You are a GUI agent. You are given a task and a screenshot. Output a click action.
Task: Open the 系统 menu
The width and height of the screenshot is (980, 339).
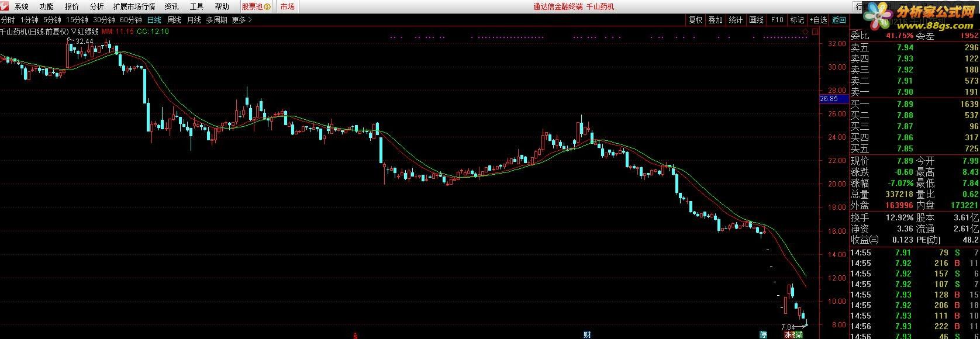coord(22,7)
